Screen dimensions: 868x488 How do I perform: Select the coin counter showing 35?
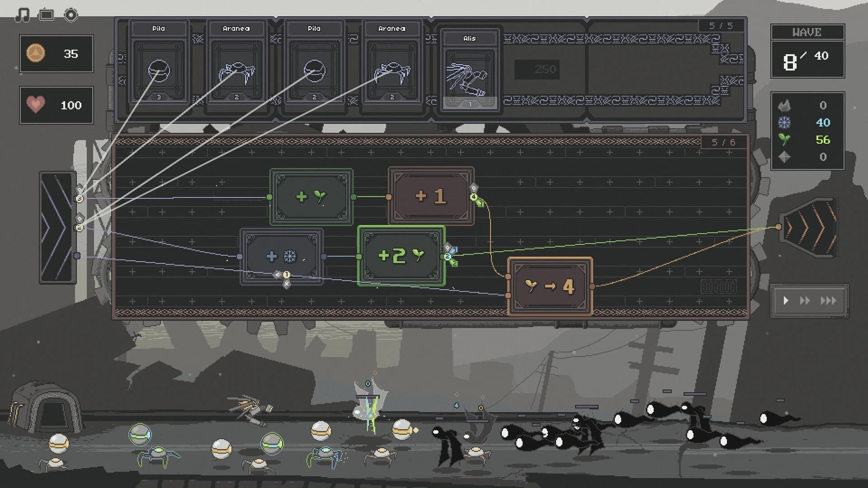tap(56, 54)
